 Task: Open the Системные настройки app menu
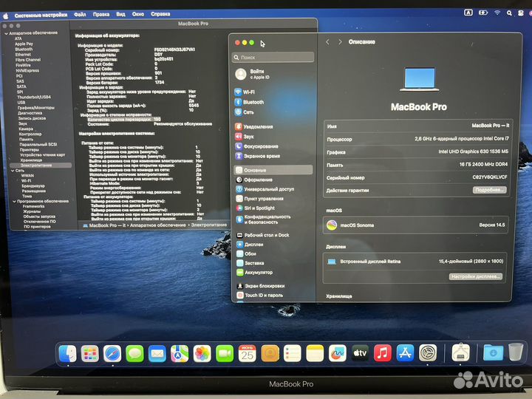[x=41, y=15]
